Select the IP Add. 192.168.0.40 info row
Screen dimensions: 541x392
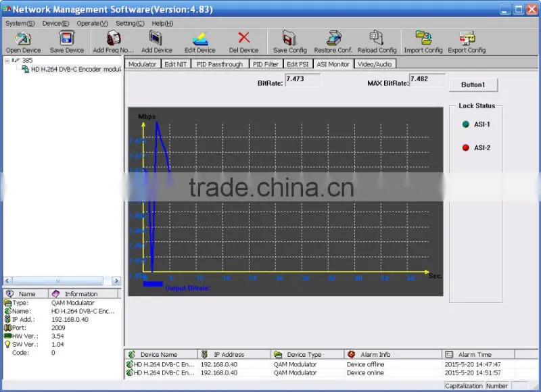point(62,319)
